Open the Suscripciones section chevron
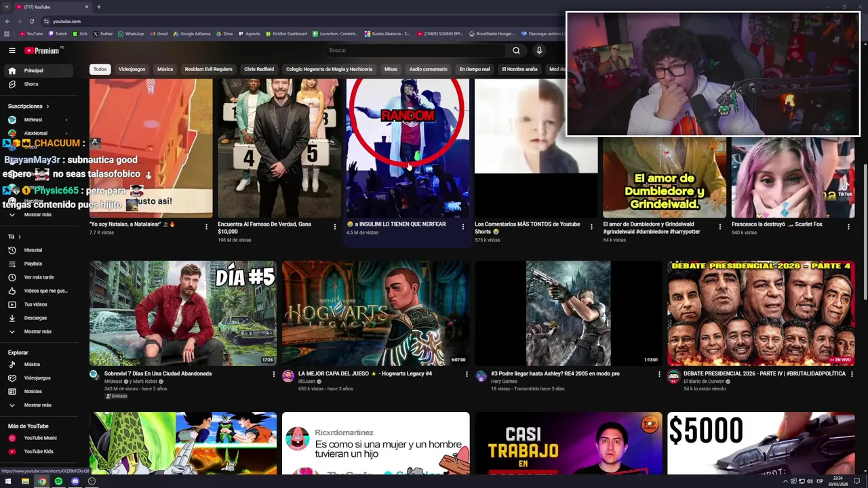 point(47,106)
